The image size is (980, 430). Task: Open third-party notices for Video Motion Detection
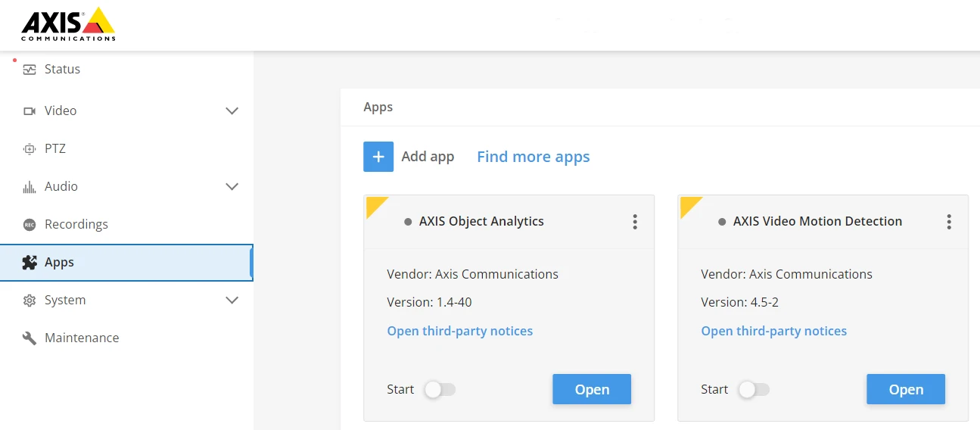[x=774, y=331]
